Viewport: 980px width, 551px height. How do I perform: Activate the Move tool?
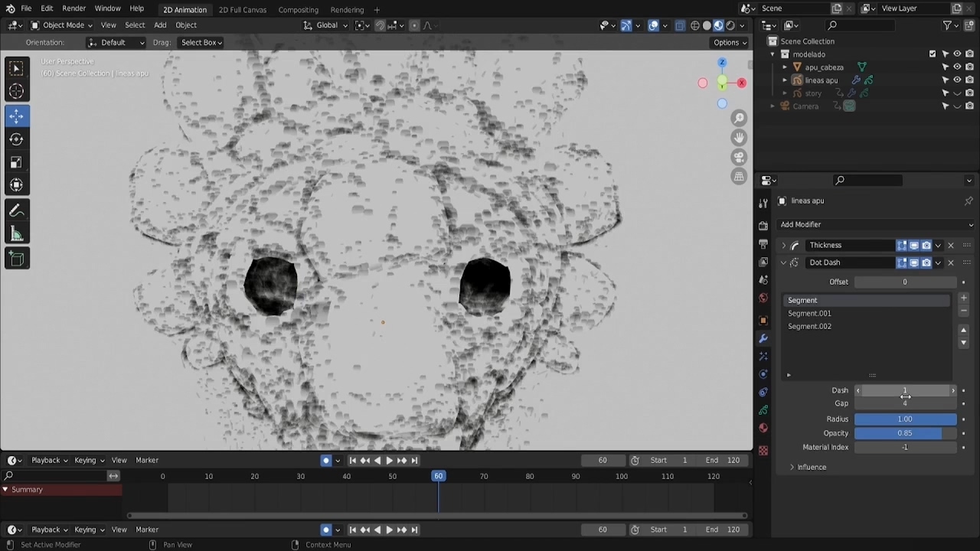16,116
